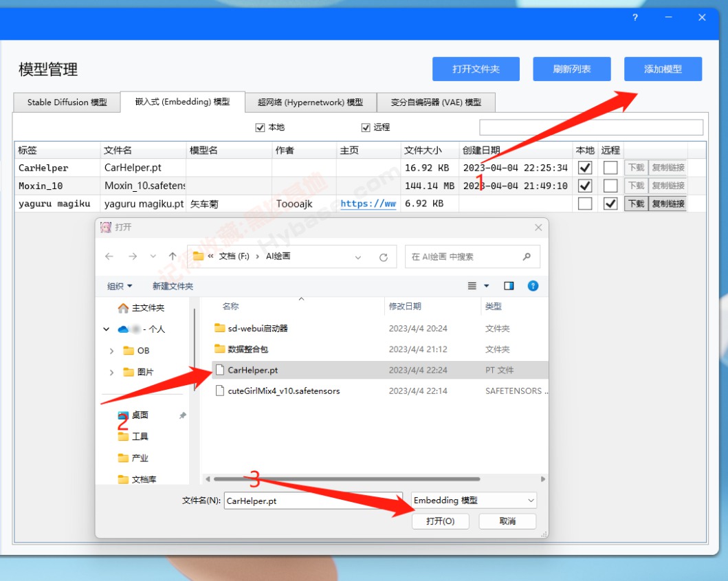Image resolution: width=728 pixels, height=581 pixels.
Task: Click 取消 to cancel file dialog
Action: click(x=507, y=521)
